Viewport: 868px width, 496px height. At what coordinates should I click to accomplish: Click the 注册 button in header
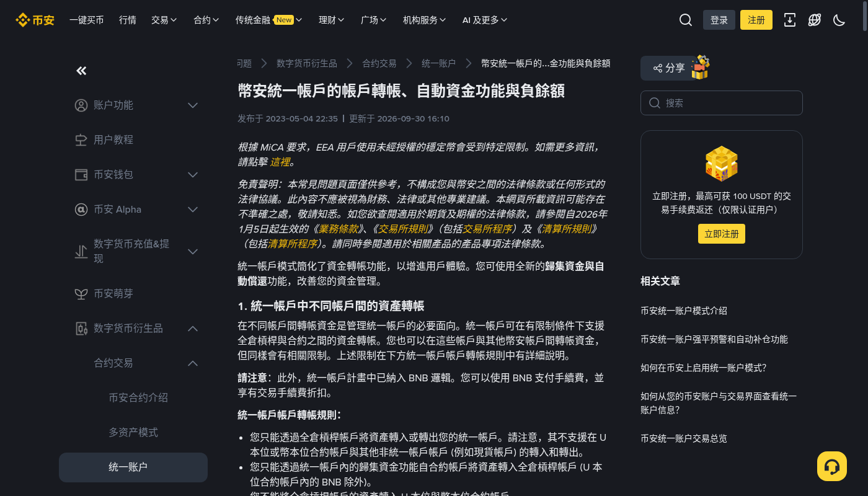(x=756, y=20)
